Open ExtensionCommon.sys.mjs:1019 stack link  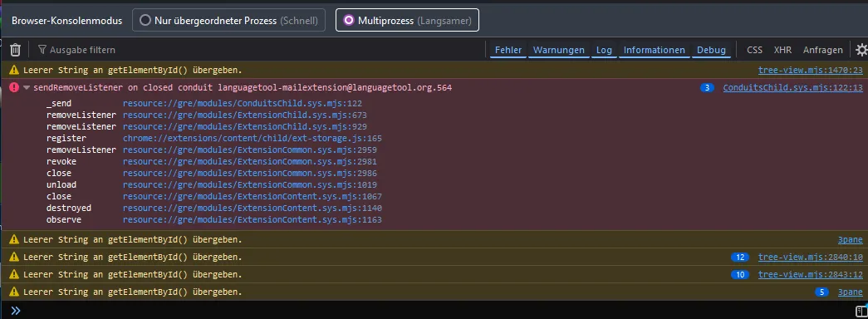tap(250, 185)
